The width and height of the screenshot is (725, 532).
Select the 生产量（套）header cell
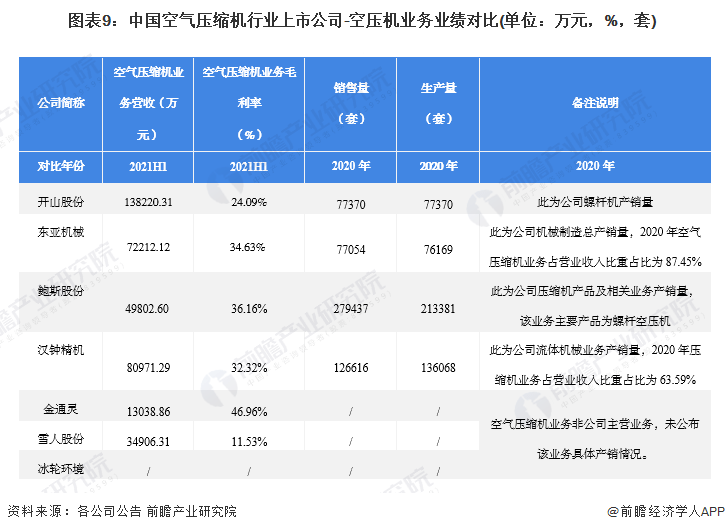[438, 103]
